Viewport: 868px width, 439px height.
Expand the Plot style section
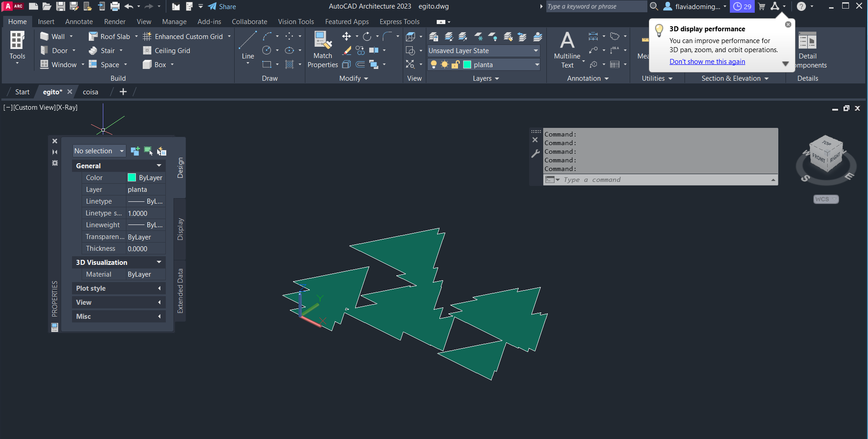click(118, 288)
